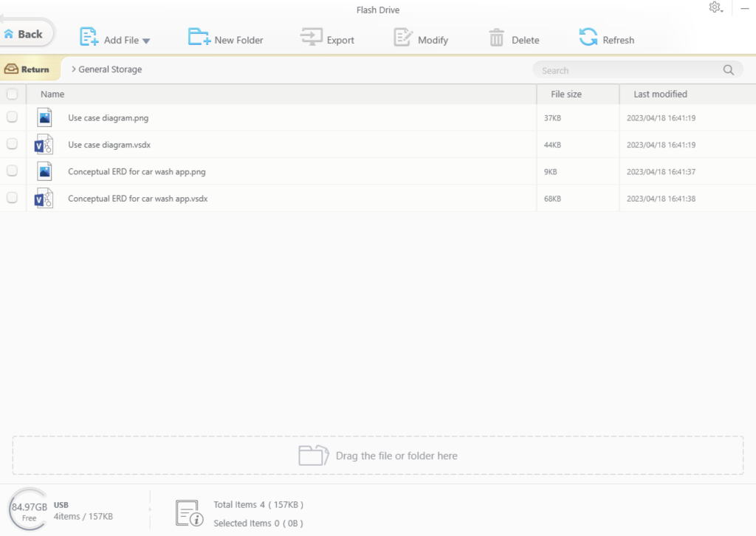Focus the Search input field
756x536 pixels.
pyautogui.click(x=637, y=70)
